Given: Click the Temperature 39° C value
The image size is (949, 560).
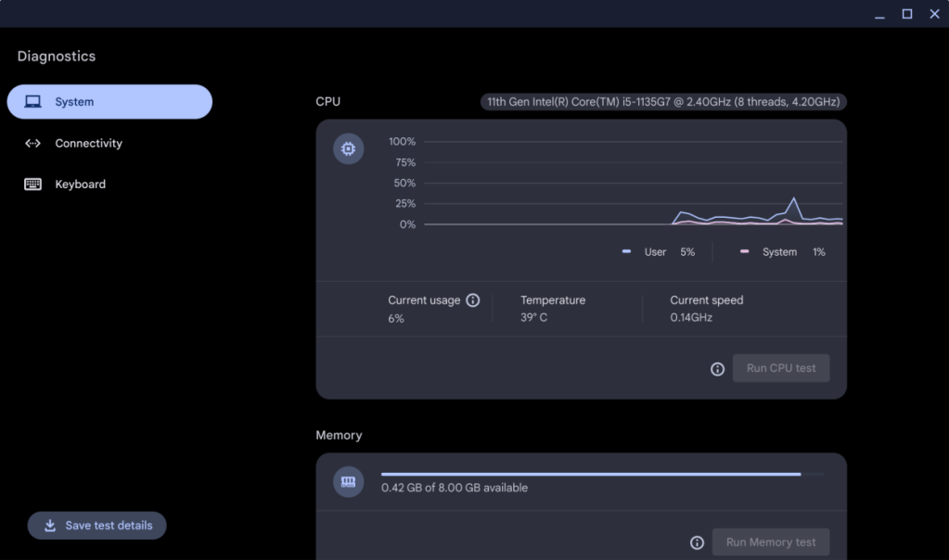Looking at the screenshot, I should [x=533, y=317].
